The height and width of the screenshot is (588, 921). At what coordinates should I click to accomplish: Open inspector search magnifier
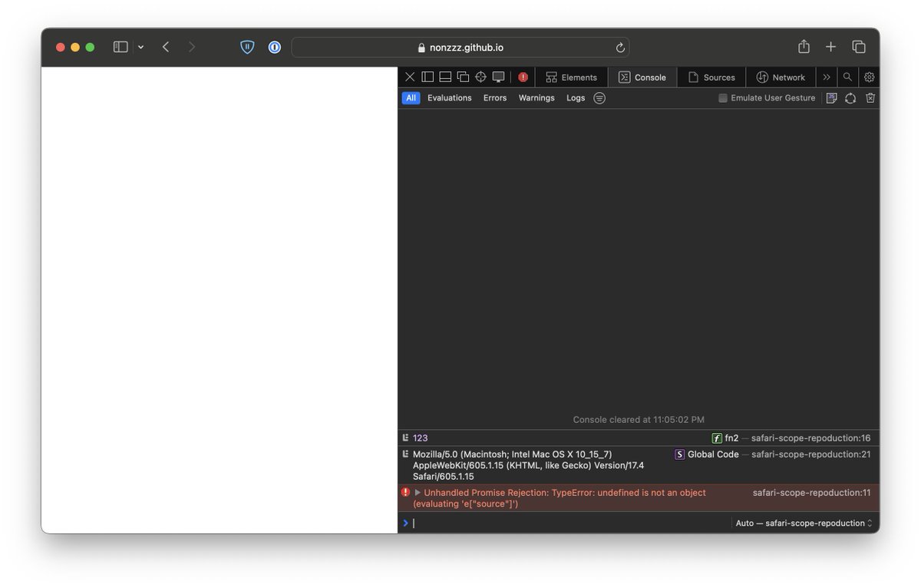[x=847, y=77]
